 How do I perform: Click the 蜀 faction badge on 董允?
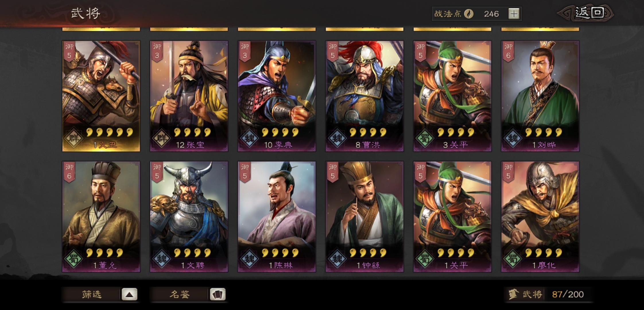coord(73,259)
